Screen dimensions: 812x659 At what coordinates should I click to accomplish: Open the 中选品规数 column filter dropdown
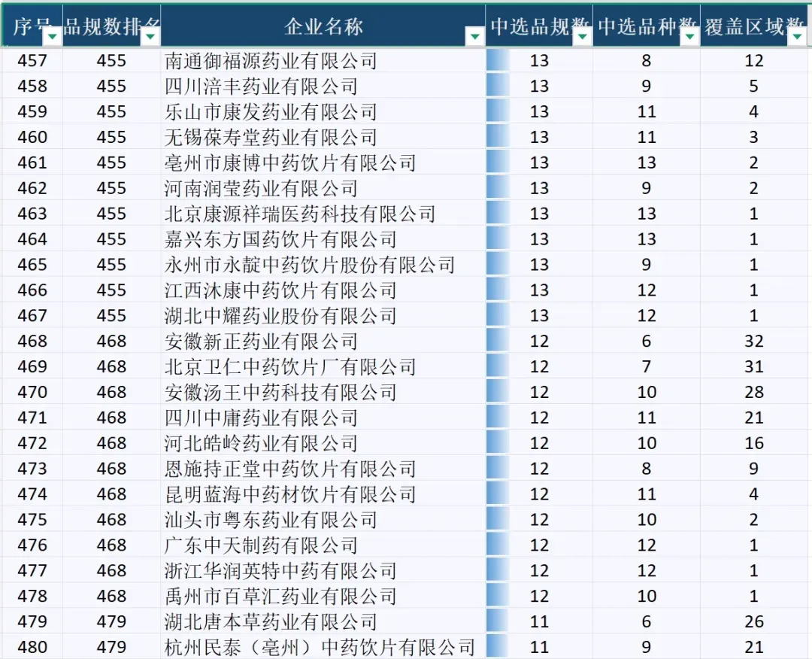click(x=583, y=36)
